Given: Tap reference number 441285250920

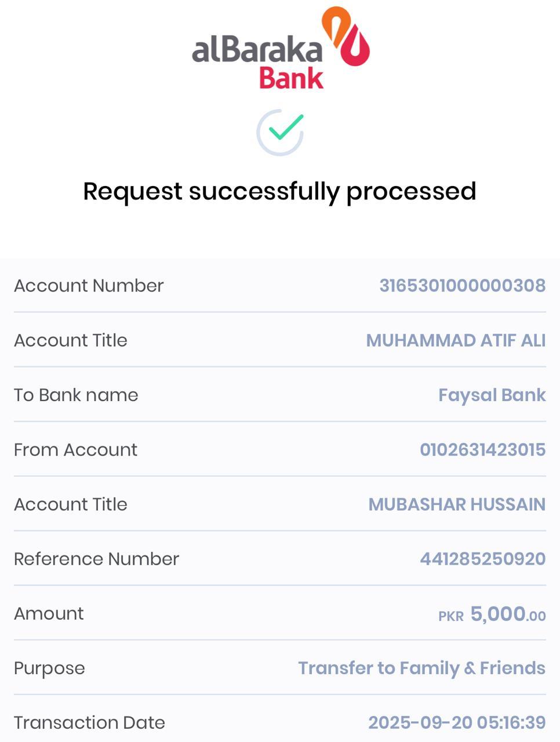Looking at the screenshot, I should click(482, 559).
